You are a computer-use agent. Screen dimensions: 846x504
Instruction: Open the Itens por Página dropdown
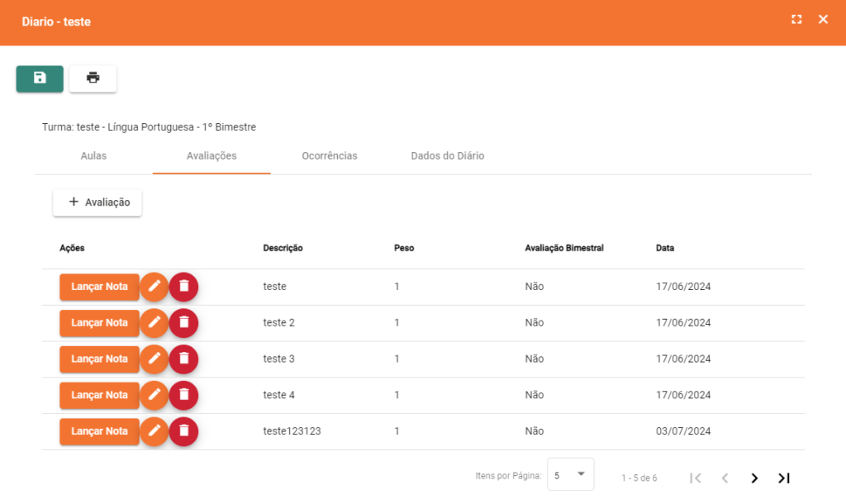coord(570,475)
